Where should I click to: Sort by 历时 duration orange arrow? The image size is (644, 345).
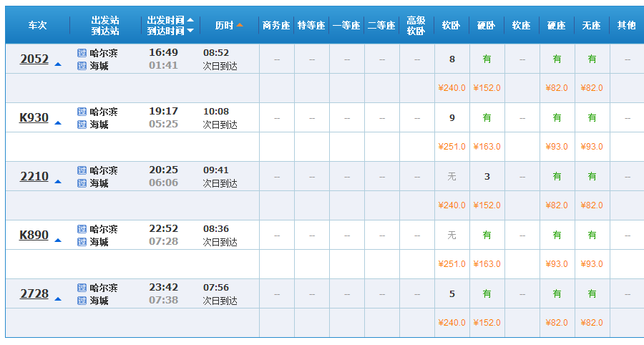(240, 25)
